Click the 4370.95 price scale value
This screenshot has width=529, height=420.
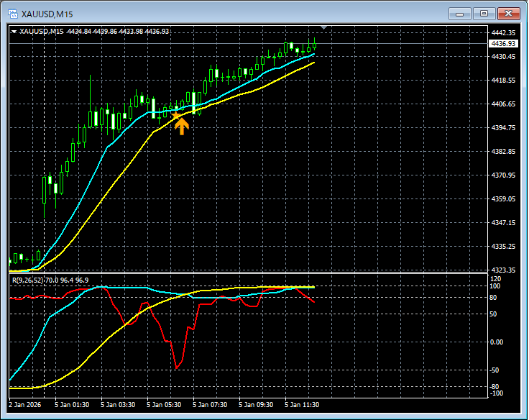click(503, 175)
